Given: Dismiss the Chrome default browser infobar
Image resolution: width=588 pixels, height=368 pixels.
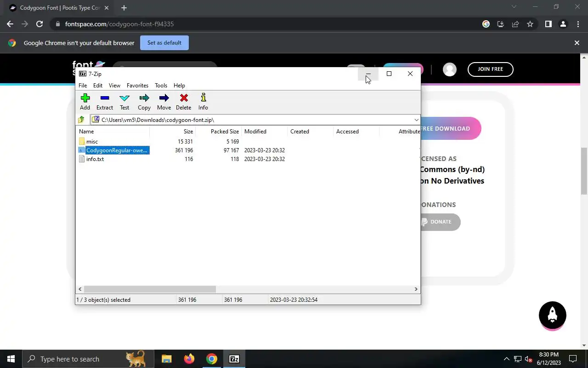Looking at the screenshot, I should pyautogui.click(x=577, y=43).
